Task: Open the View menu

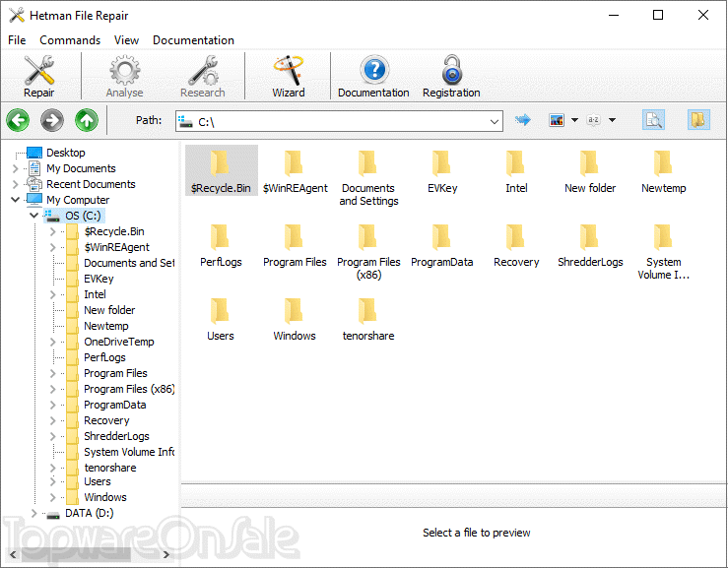Action: [127, 40]
